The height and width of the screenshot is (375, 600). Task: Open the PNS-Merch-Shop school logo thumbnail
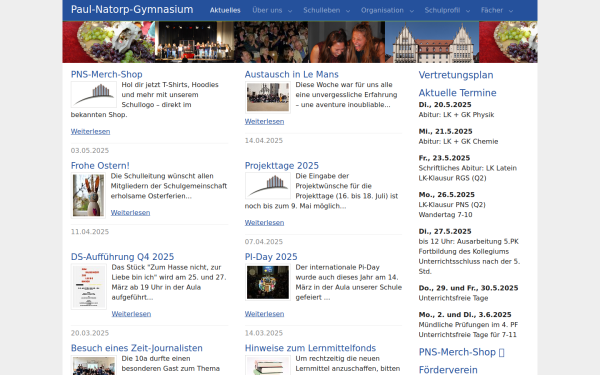click(x=94, y=95)
